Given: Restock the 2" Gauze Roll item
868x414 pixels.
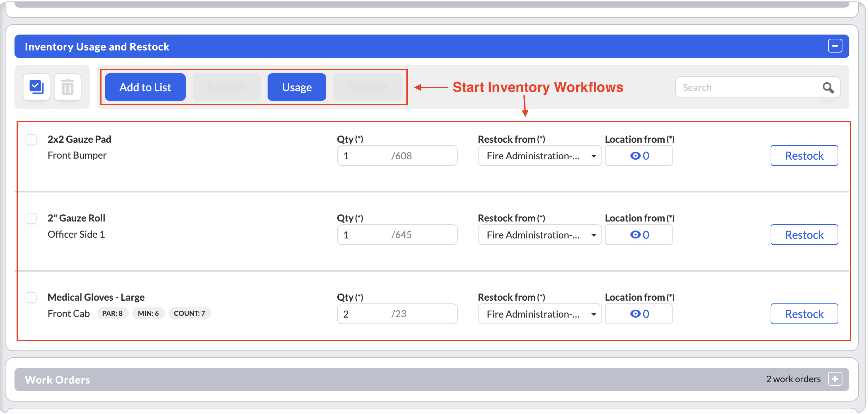Looking at the screenshot, I should [804, 235].
